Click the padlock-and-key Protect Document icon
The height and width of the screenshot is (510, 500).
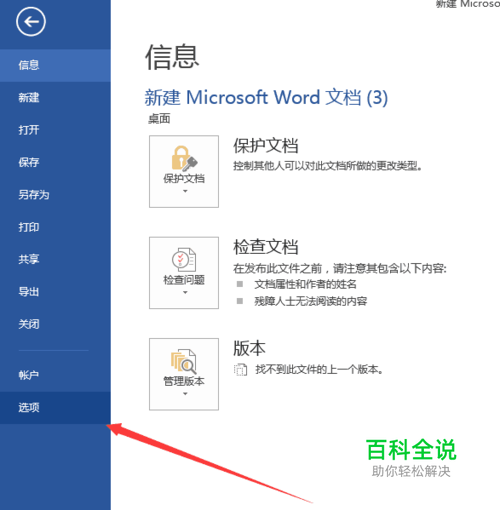coord(184,158)
